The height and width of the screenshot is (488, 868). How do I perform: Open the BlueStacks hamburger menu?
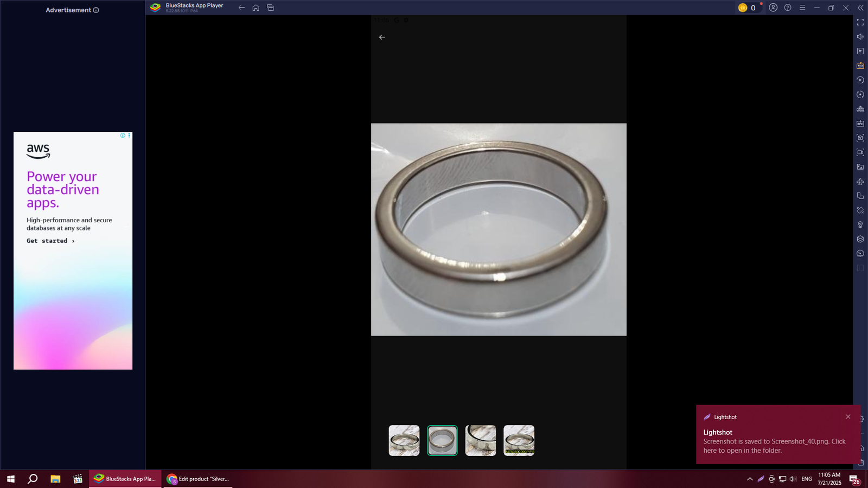[x=802, y=8]
